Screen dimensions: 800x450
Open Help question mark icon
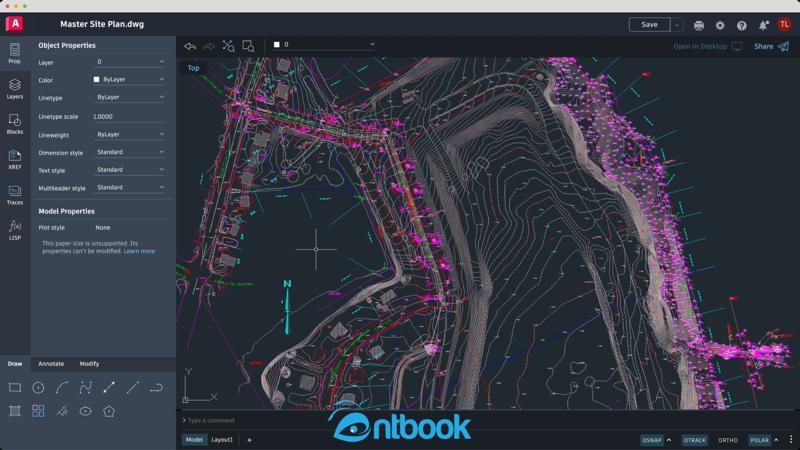coord(741,25)
